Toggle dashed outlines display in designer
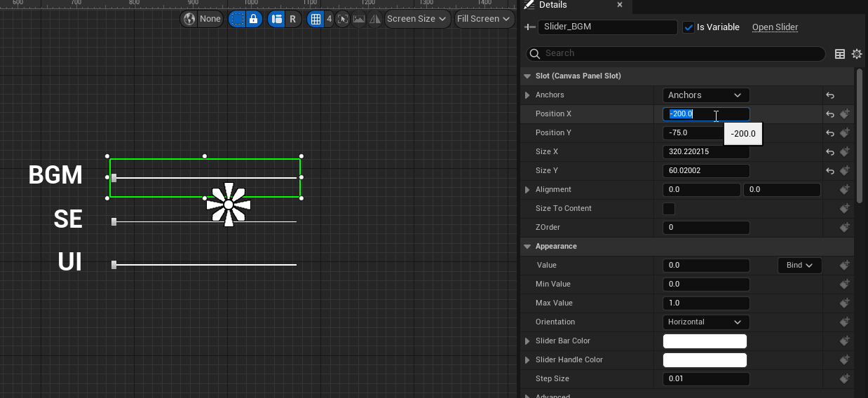Viewport: 868px width, 398px height. click(x=238, y=19)
